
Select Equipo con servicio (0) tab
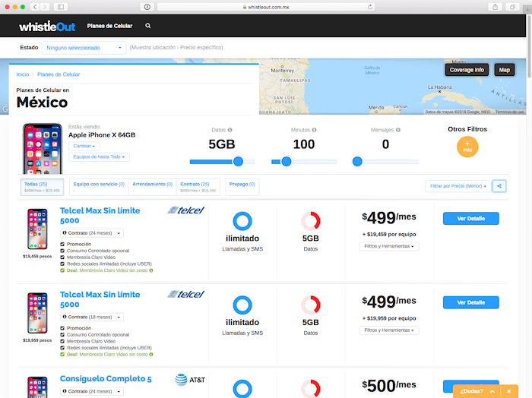(99, 187)
